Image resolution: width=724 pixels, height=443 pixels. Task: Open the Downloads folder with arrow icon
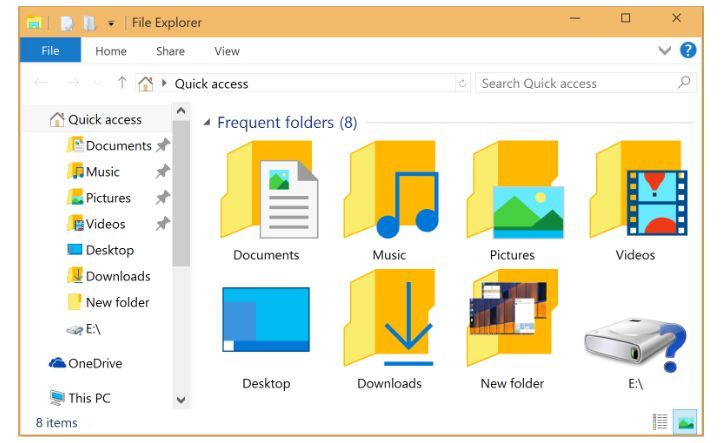[390, 318]
